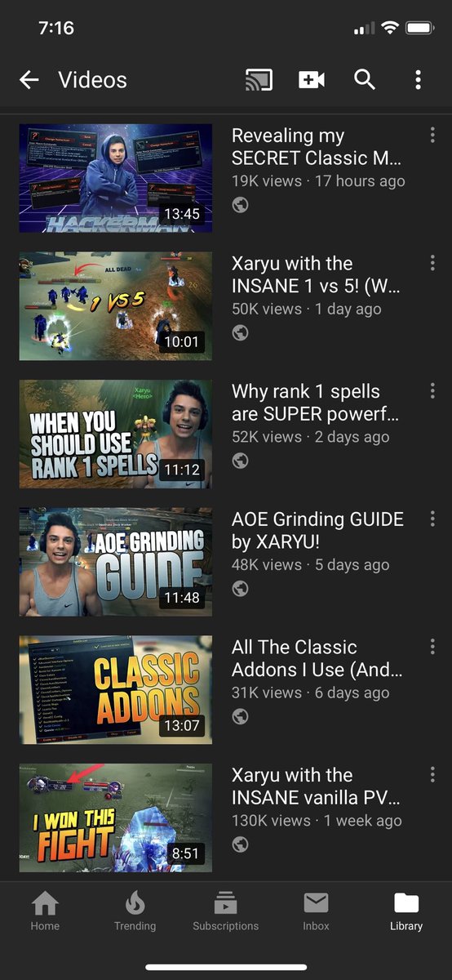Screen dimensions: 452x980
Task: Switch to the Trending tab
Action: coord(135,911)
